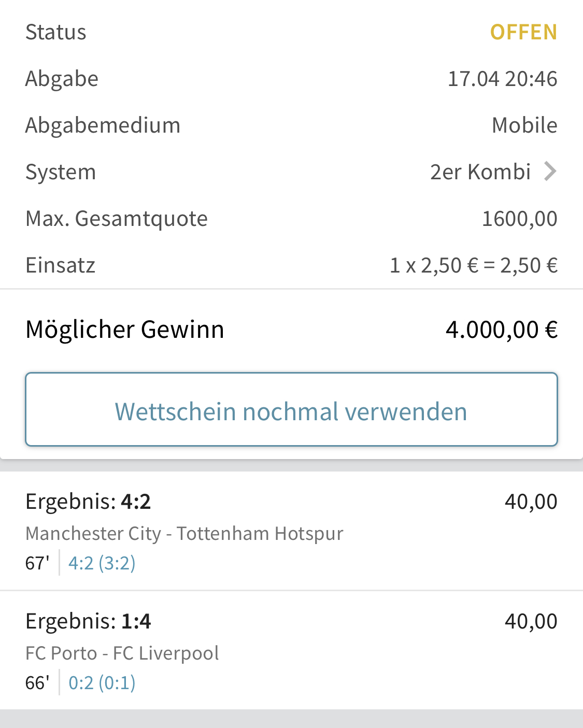Tap the 66' match minute indicator
This screenshot has width=583, height=728.
point(37,683)
